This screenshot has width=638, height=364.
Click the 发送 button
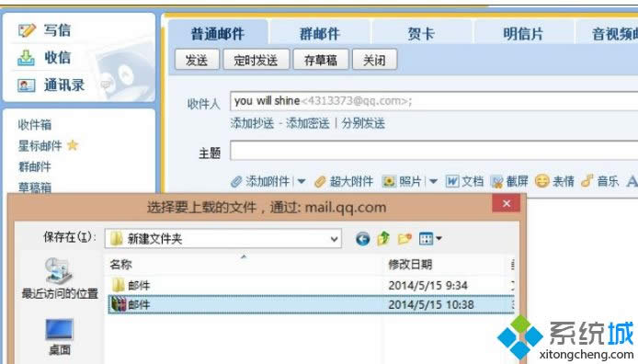pos(197,60)
